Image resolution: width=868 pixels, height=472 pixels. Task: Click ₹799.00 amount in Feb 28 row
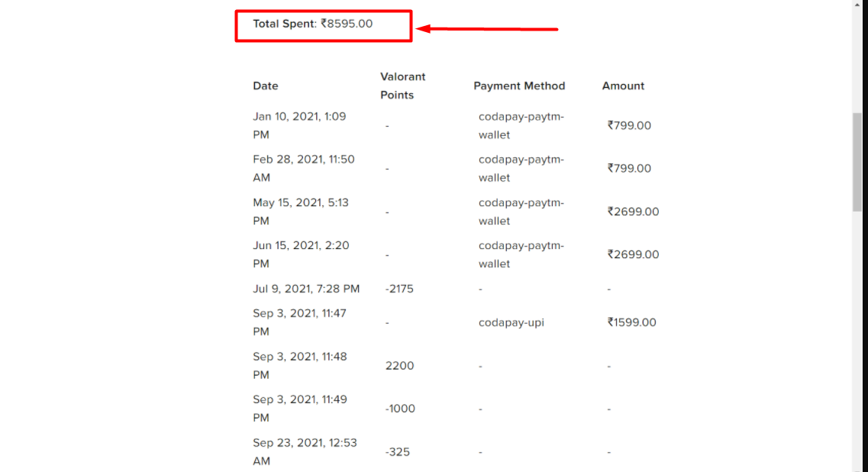pos(629,169)
